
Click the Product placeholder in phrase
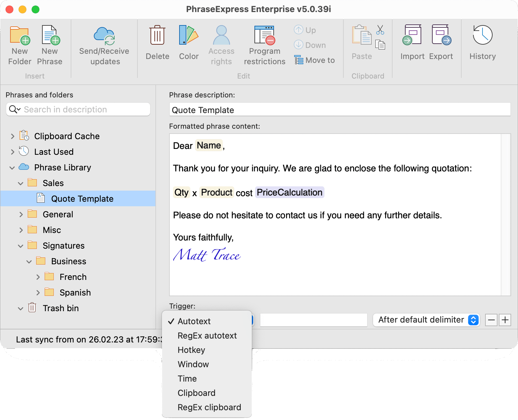point(217,192)
